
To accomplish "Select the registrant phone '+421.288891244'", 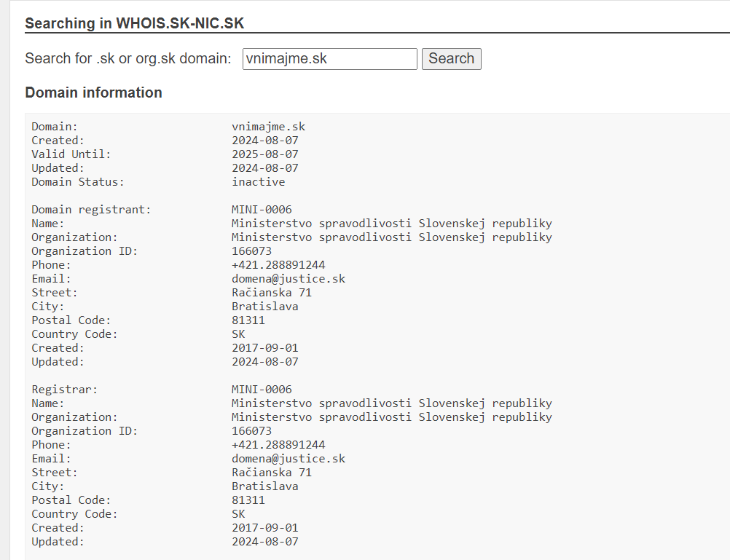I will pos(278,265).
